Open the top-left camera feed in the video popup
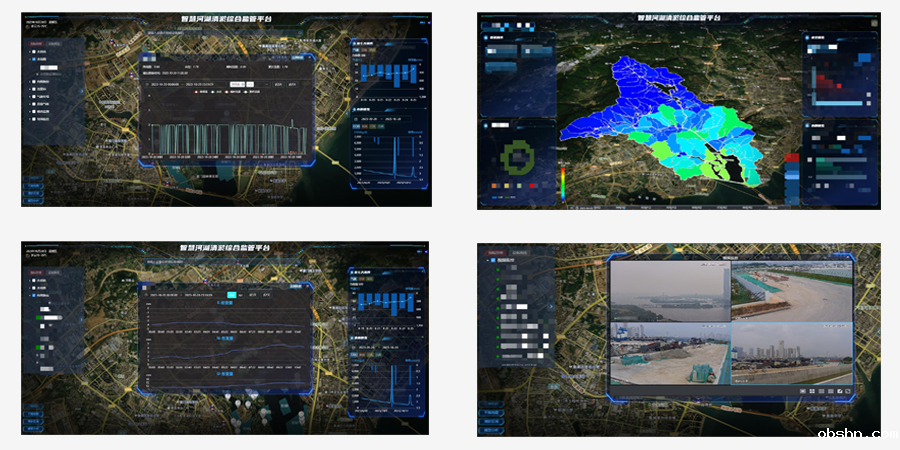900x450 pixels. (x=669, y=291)
